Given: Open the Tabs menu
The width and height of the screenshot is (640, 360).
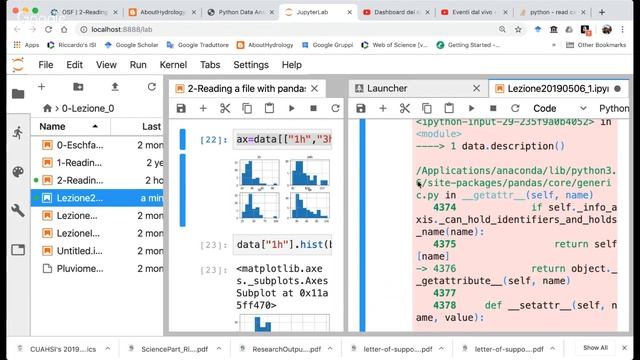Looking at the screenshot, I should pos(210,65).
